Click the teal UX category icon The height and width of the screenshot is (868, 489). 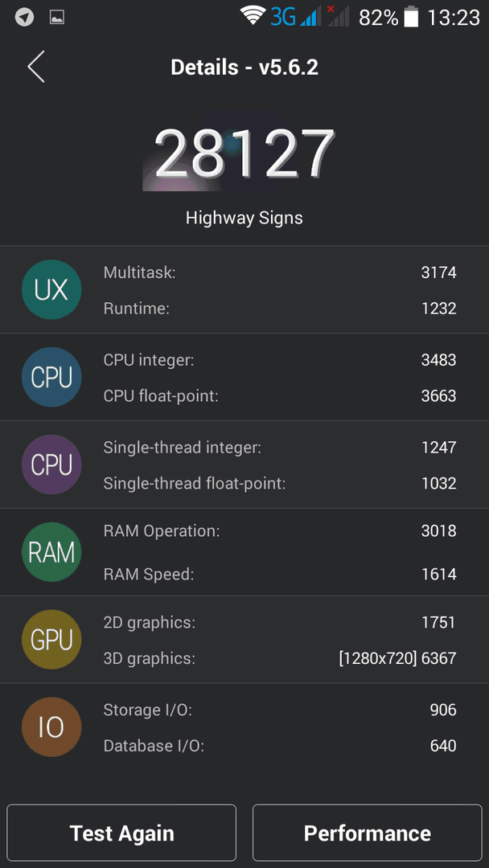point(51,289)
